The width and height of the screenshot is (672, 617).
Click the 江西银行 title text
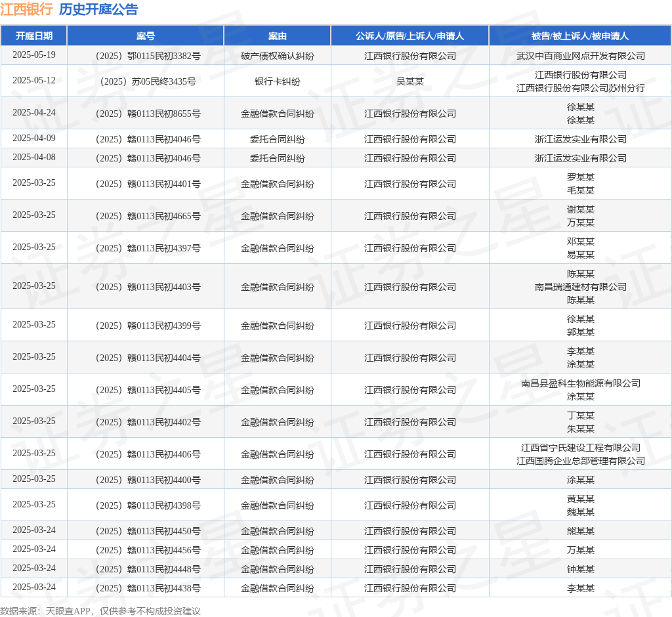(x=26, y=9)
